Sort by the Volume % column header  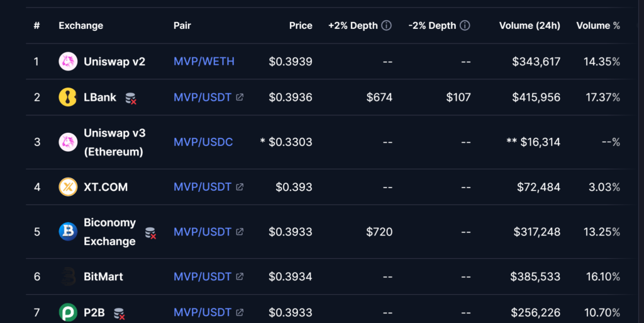coord(598,26)
